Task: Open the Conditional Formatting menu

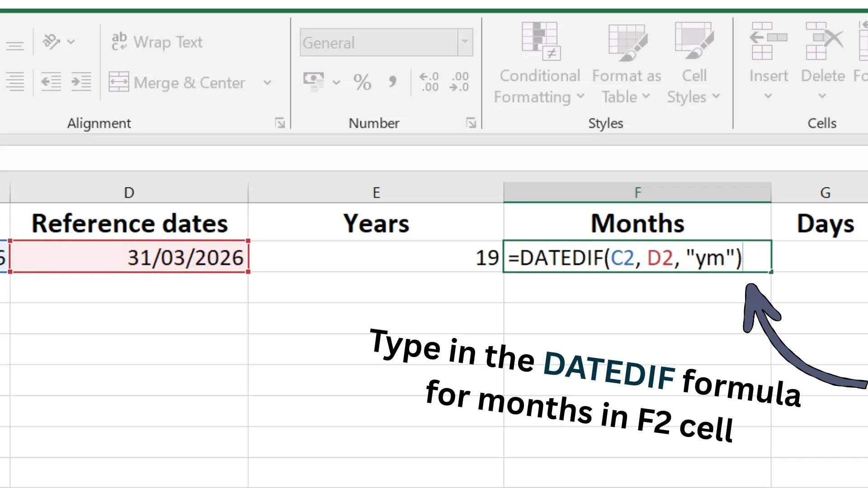Action: [539, 63]
